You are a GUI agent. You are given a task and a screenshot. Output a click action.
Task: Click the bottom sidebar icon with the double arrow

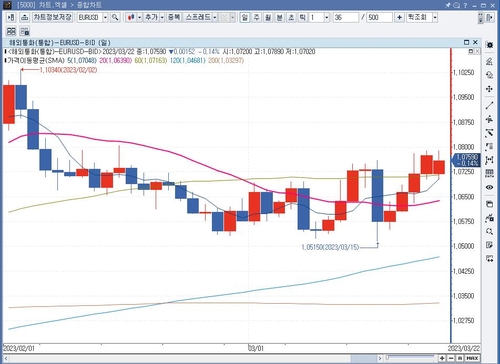[x=489, y=259]
